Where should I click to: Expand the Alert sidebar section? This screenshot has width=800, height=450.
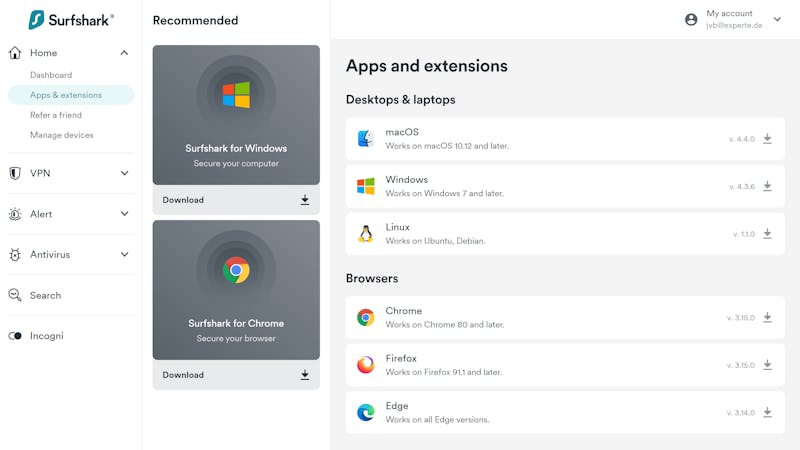(x=124, y=214)
